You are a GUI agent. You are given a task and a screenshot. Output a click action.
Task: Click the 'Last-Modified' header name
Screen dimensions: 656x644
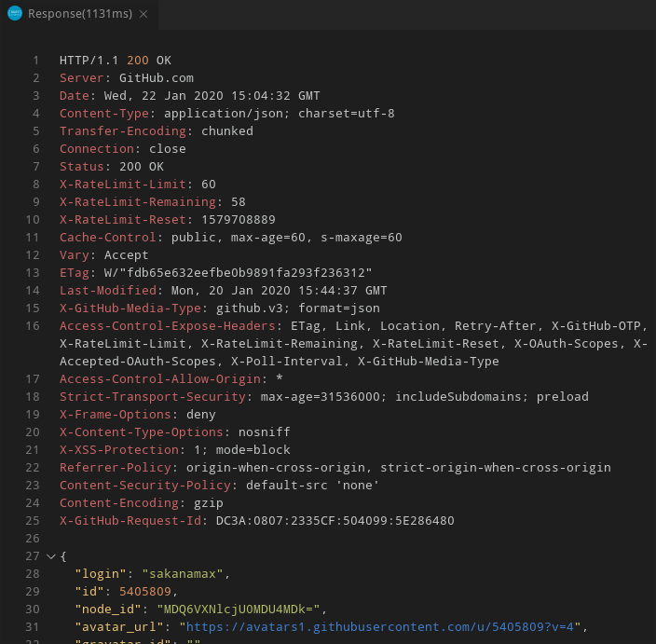pyautogui.click(x=108, y=291)
